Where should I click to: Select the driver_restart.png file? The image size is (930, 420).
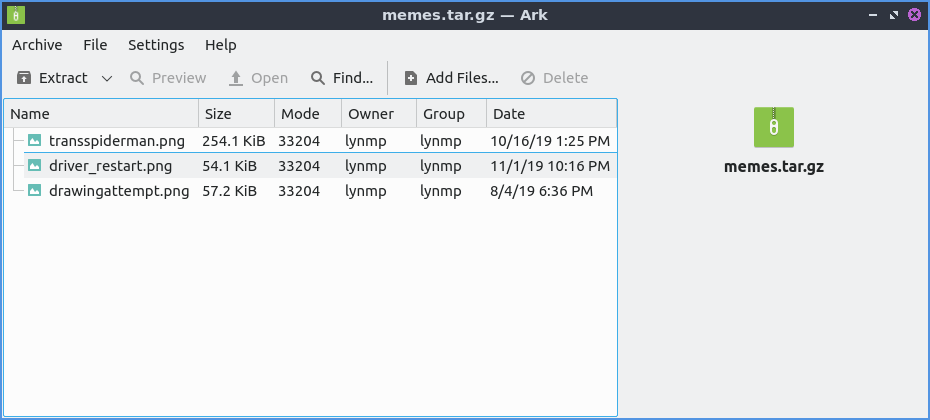[110, 166]
